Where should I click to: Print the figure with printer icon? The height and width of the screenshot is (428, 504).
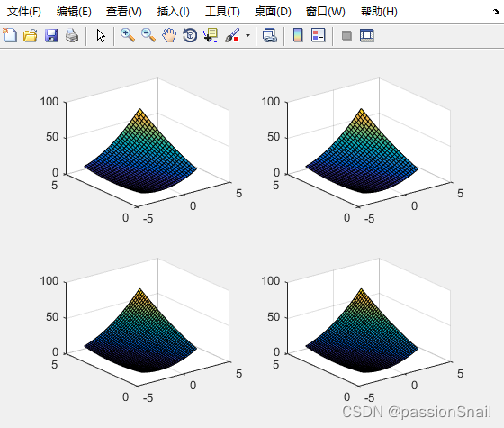(72, 35)
